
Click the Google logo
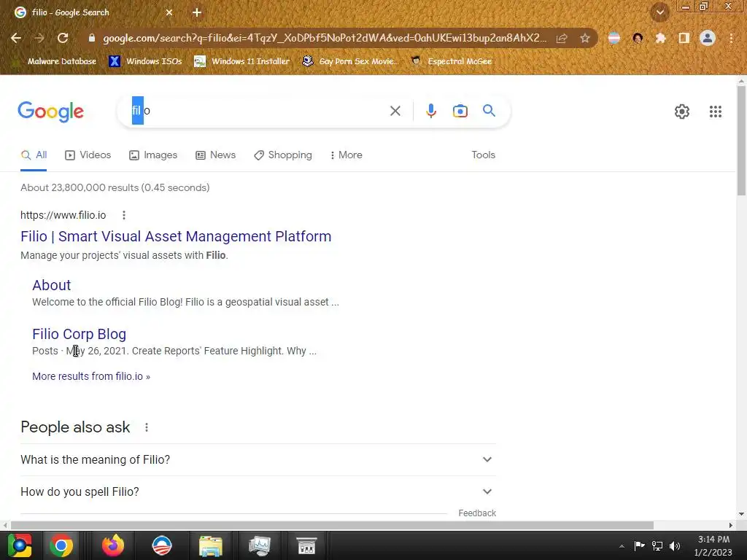coord(51,112)
